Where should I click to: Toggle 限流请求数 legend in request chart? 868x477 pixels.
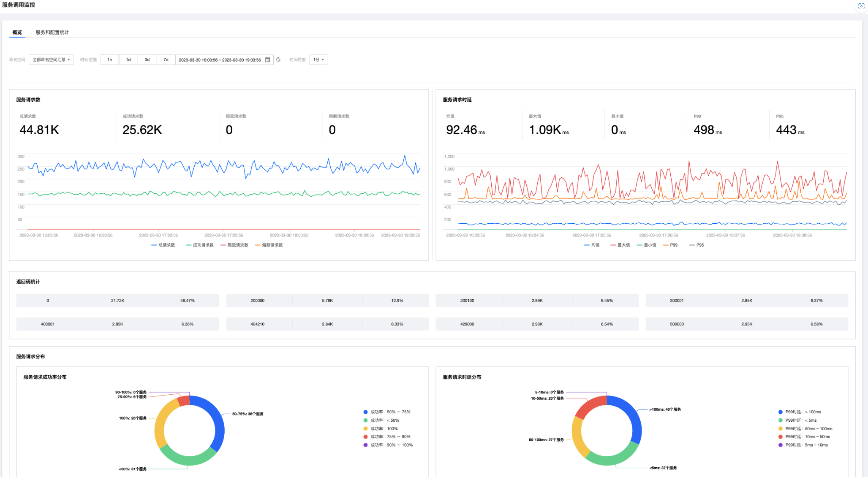(x=234, y=245)
